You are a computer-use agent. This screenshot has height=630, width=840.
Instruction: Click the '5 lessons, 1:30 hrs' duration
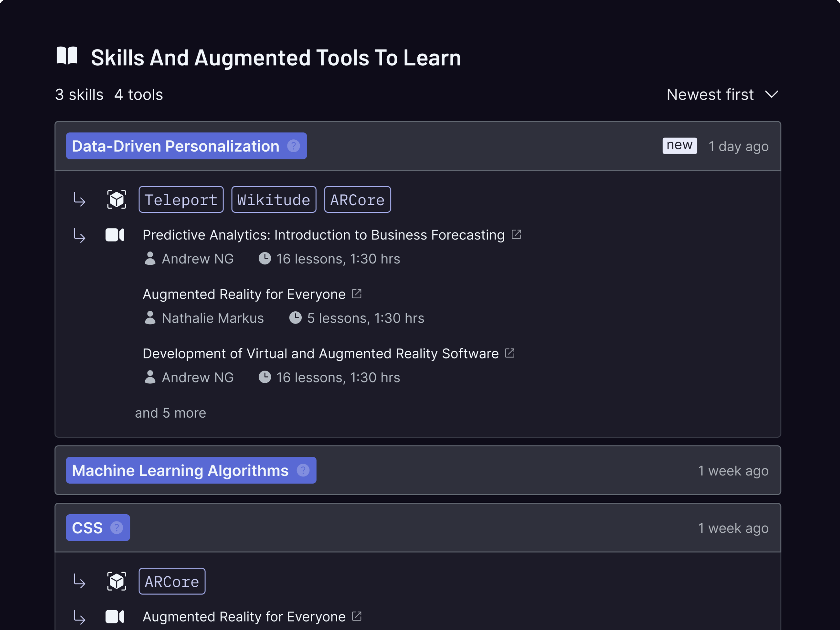(x=366, y=318)
